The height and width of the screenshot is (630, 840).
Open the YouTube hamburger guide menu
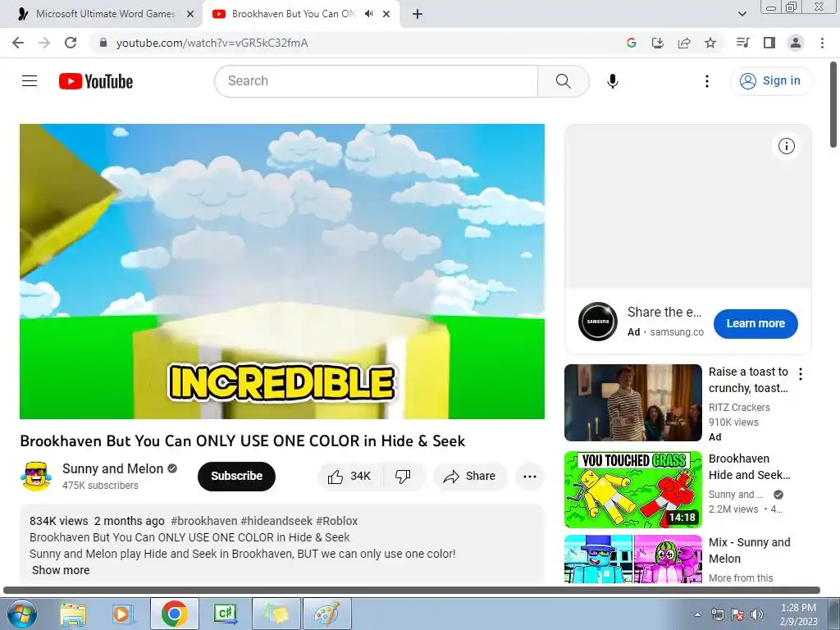(x=30, y=81)
